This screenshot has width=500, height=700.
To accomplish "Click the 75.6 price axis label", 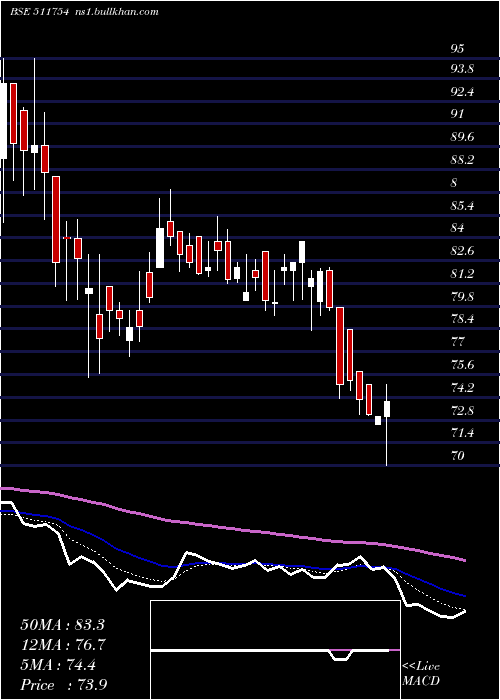I will pos(462,365).
